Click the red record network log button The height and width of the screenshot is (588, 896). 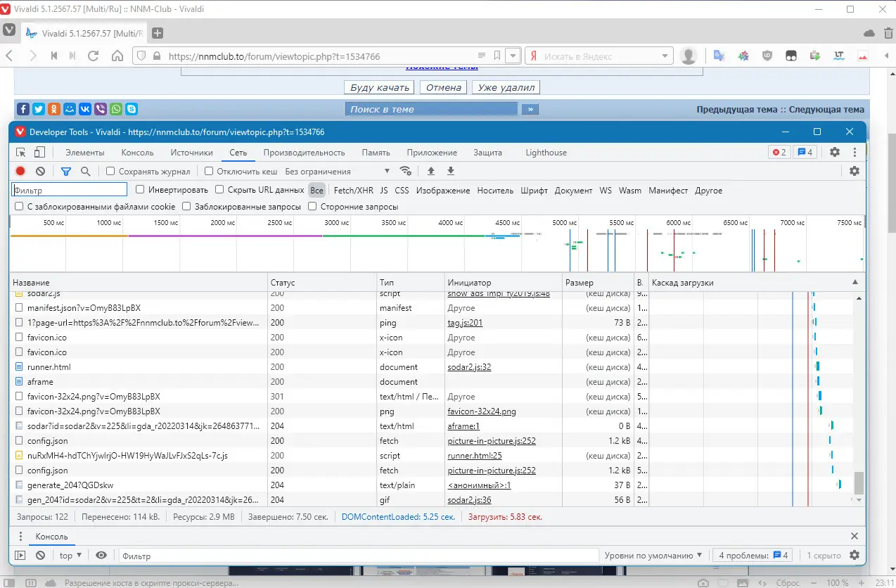click(20, 171)
